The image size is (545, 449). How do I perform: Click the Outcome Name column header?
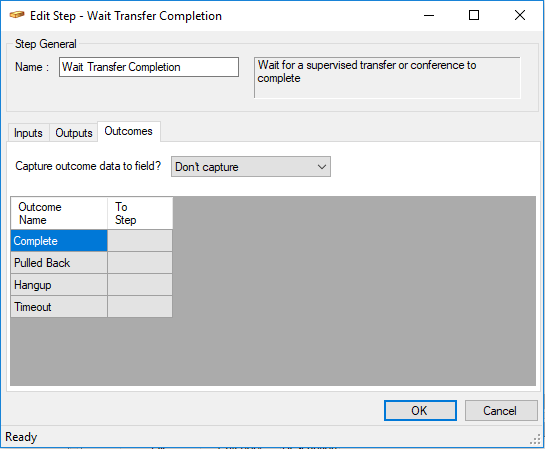tap(59, 213)
